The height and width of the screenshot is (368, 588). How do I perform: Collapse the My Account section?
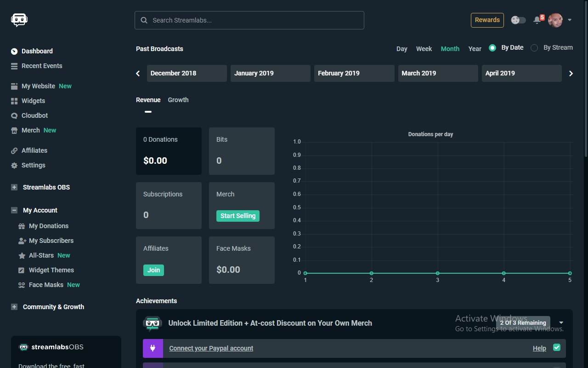point(14,210)
